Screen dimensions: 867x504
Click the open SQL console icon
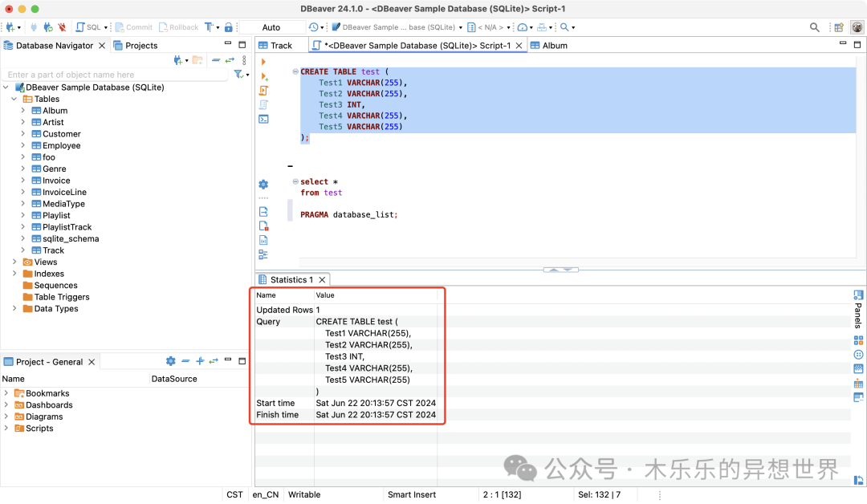264,119
